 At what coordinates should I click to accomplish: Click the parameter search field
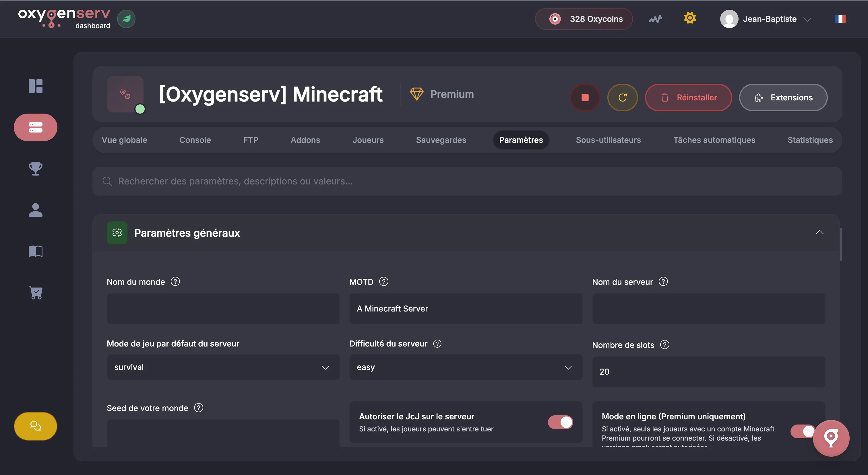point(467,181)
